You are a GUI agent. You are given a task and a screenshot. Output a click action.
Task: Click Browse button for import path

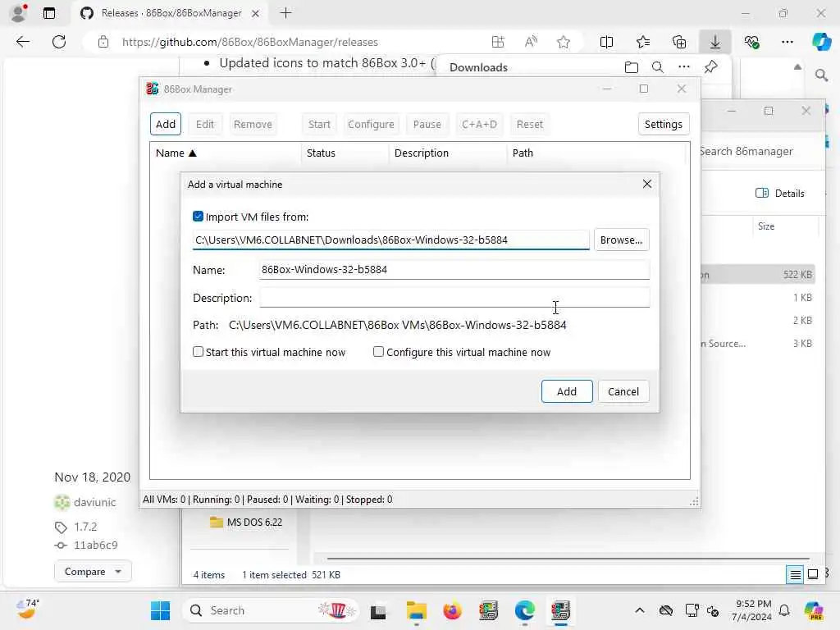[621, 240]
